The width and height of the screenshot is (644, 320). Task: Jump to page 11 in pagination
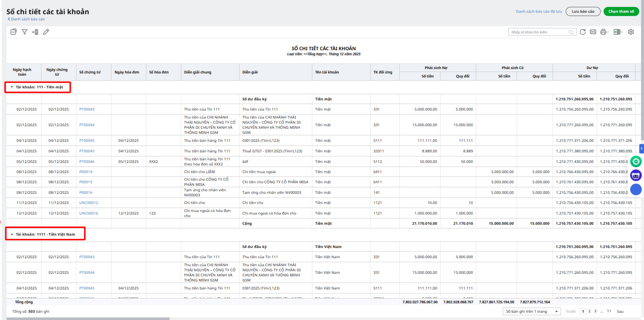click(609, 312)
